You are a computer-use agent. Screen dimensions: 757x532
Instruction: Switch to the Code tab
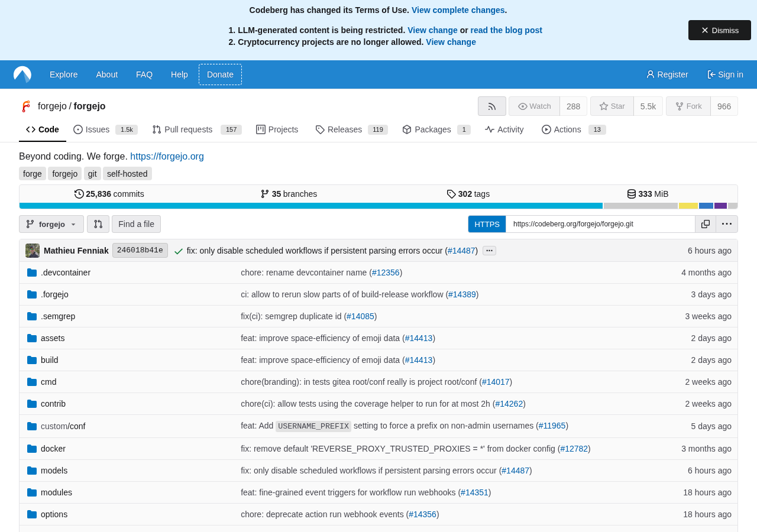pyautogui.click(x=43, y=129)
